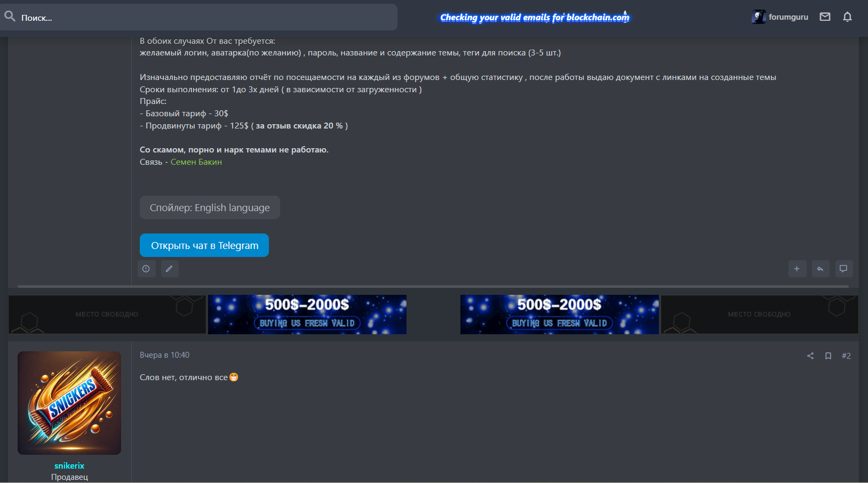Viewport: 868px width, 483px height.
Task: Reply to the post via arrow icon
Action: (821, 269)
